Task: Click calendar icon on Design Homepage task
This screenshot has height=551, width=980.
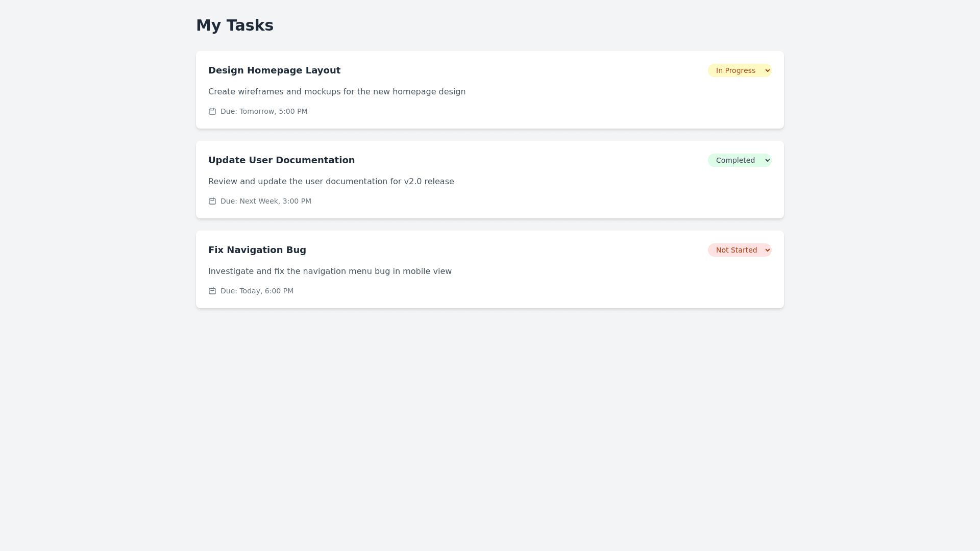Action: [212, 111]
